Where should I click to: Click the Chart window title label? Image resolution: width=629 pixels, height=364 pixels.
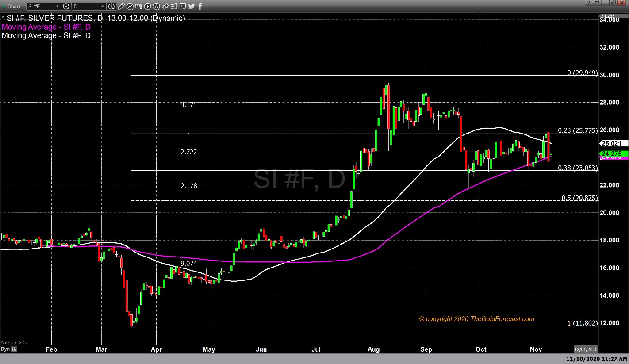[x=14, y=6]
